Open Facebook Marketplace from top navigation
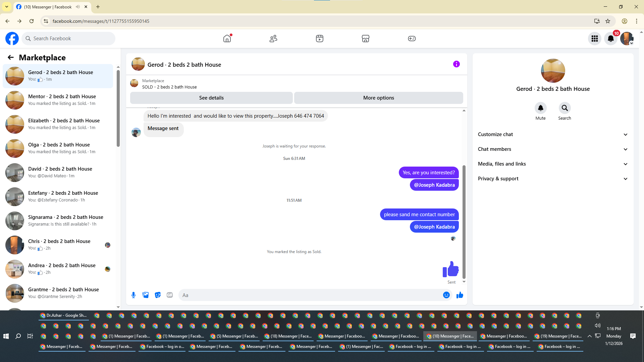 (366, 39)
